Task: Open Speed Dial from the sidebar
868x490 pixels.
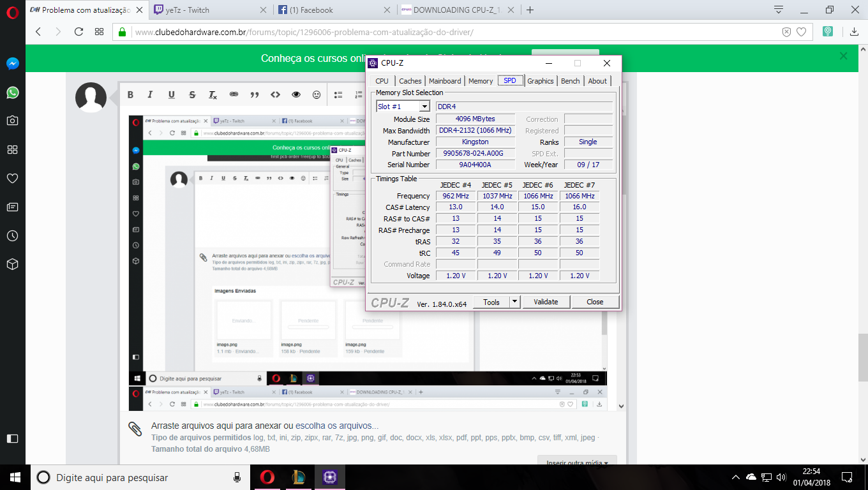Action: (x=12, y=149)
